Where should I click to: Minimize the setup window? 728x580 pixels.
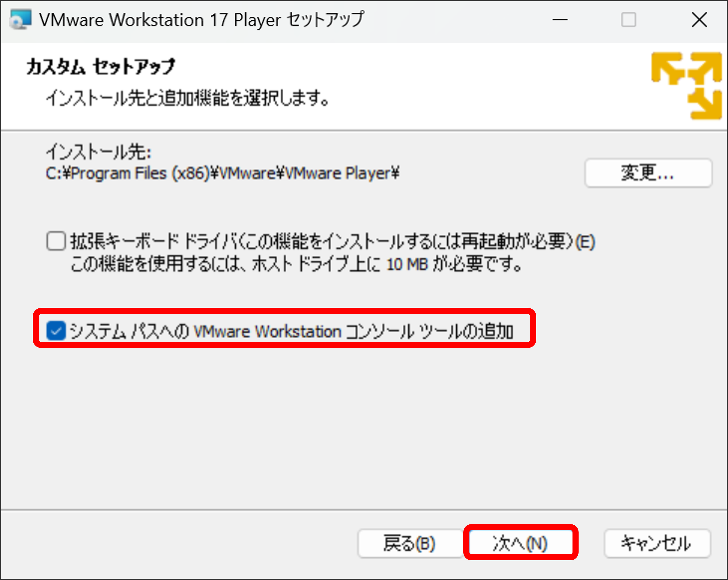point(559,20)
